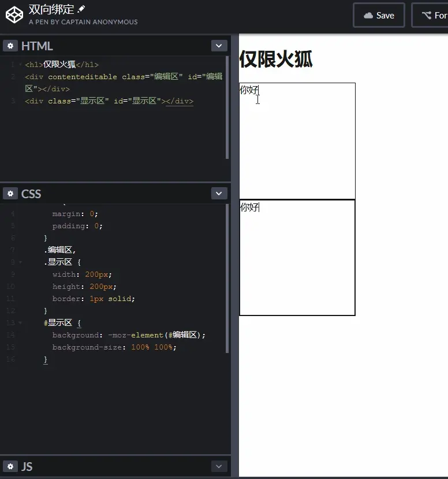Viewport: 448px width, 479px height.
Task: Open HTML editor settings gear
Action: (x=10, y=46)
